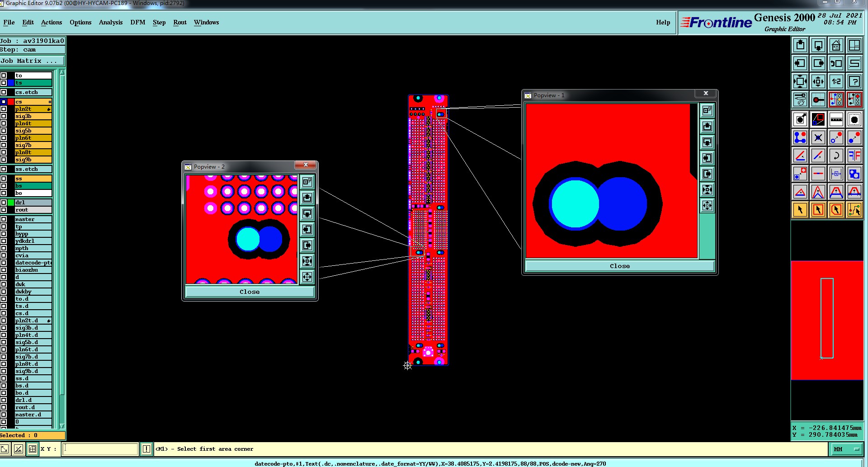Select the pln4t layer row
The width and height of the screenshot is (868, 467).
[33, 123]
